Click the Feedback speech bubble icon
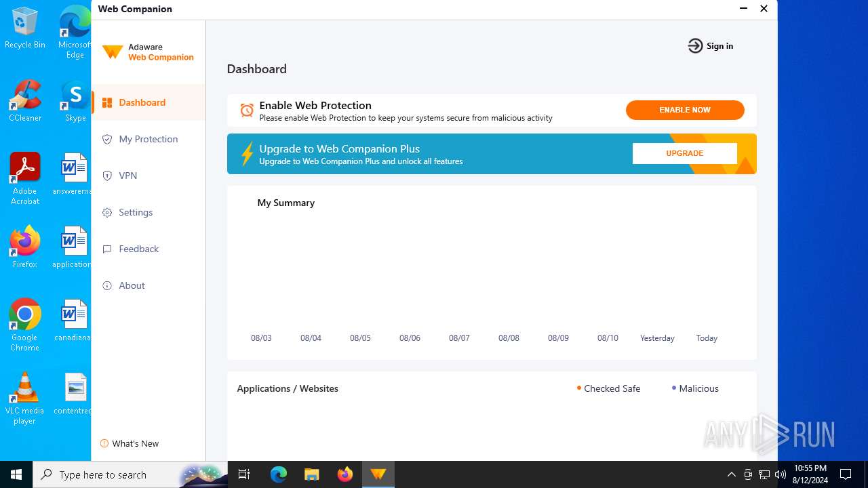The width and height of the screenshot is (868, 488). point(107,249)
